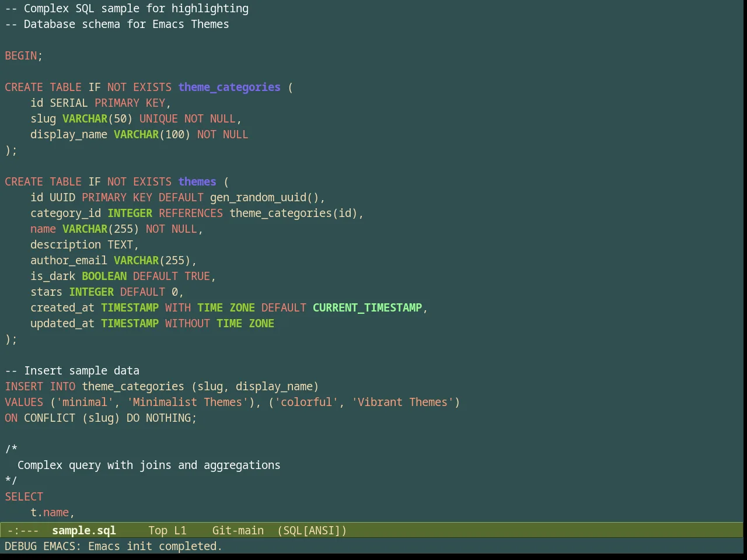This screenshot has width=747, height=560.
Task: Click the -:--- buffer status indicator
Action: pos(23,530)
